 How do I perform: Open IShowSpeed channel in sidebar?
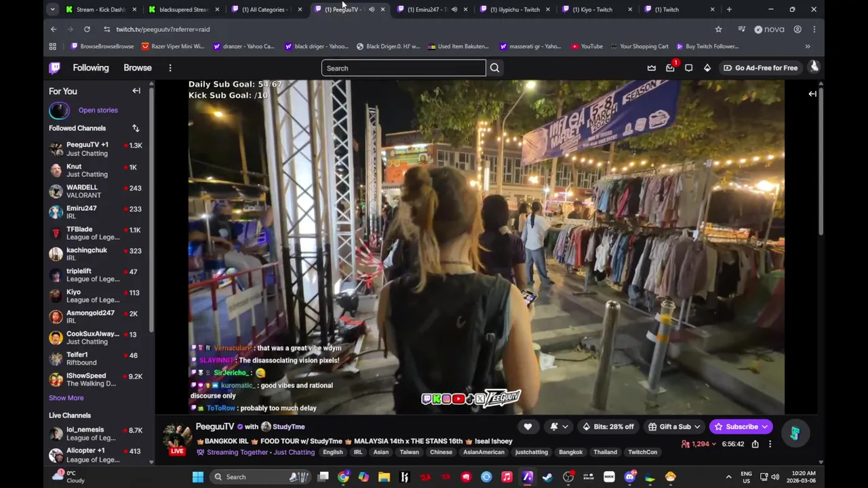point(95,380)
